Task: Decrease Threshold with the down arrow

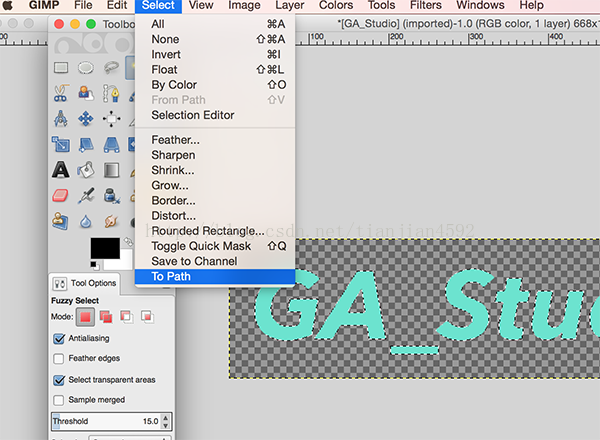Action: (165, 425)
